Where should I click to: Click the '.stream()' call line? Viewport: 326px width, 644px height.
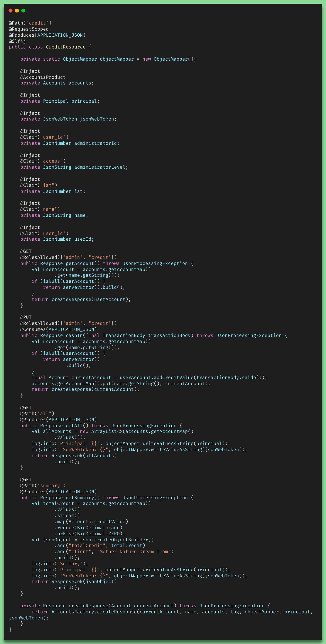pyautogui.click(x=67, y=516)
